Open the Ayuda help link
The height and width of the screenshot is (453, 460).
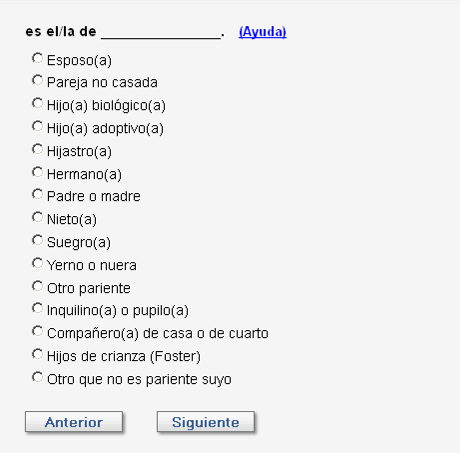coord(263,32)
